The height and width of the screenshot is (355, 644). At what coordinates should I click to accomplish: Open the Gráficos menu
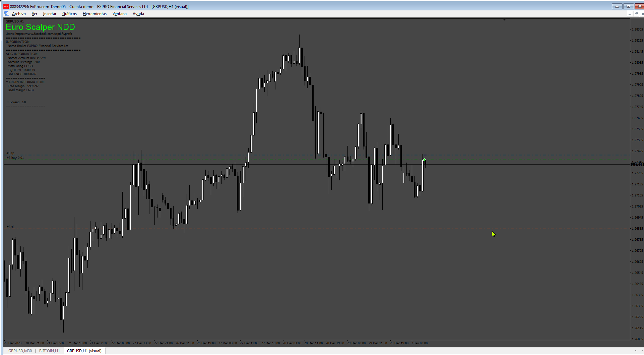(69, 14)
